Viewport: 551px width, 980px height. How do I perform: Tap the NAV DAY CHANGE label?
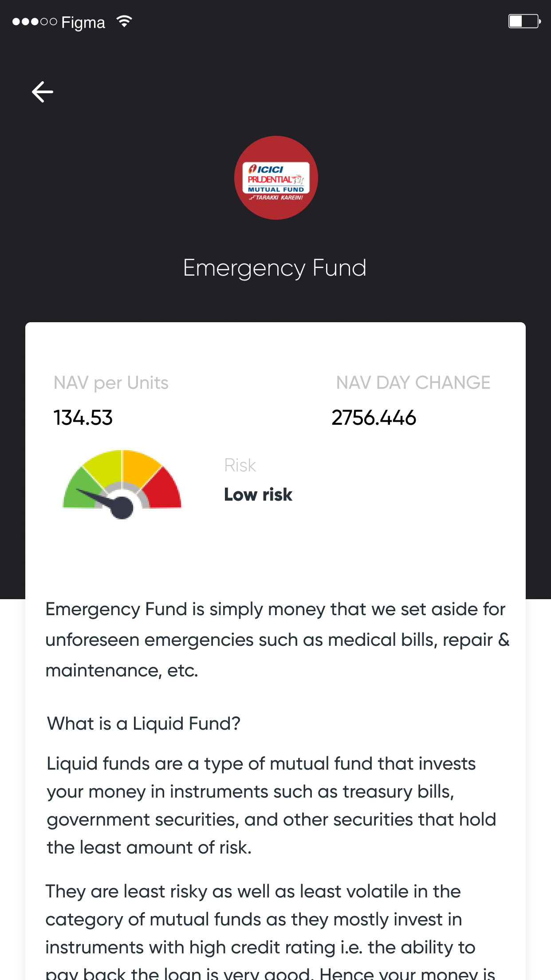[413, 383]
